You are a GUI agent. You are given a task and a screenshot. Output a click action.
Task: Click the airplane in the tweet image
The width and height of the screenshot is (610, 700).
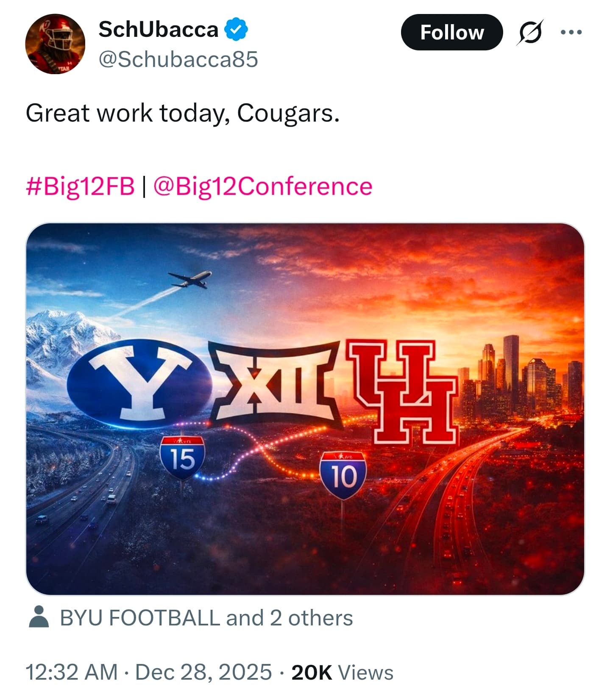click(190, 280)
